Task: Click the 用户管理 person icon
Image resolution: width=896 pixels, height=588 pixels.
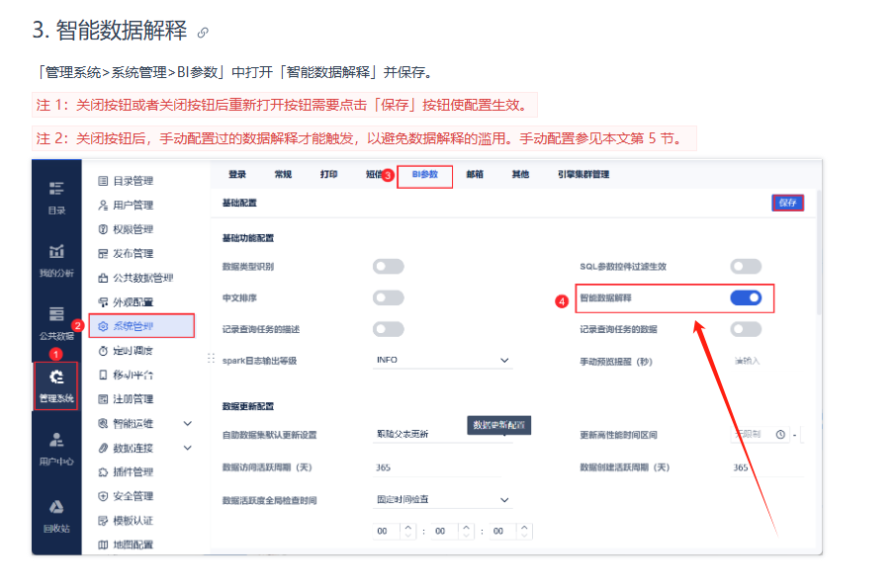Action: [103, 205]
